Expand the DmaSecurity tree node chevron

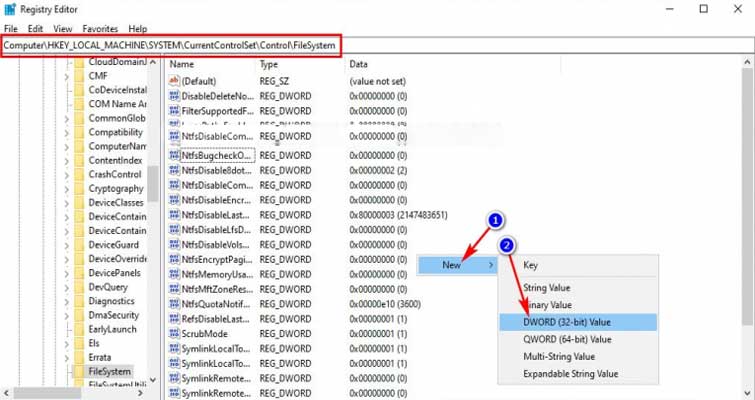tap(67, 315)
